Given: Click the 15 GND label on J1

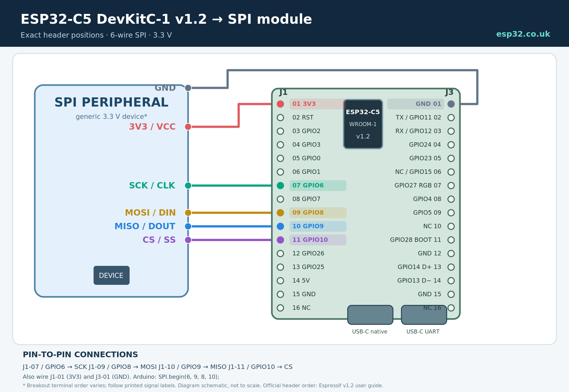Looking at the screenshot, I should click(304, 294).
